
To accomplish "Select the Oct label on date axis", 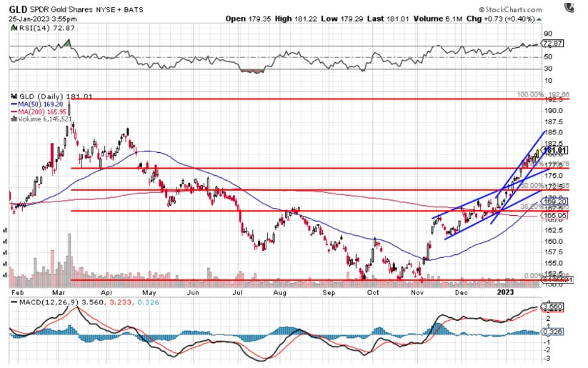I will [372, 292].
